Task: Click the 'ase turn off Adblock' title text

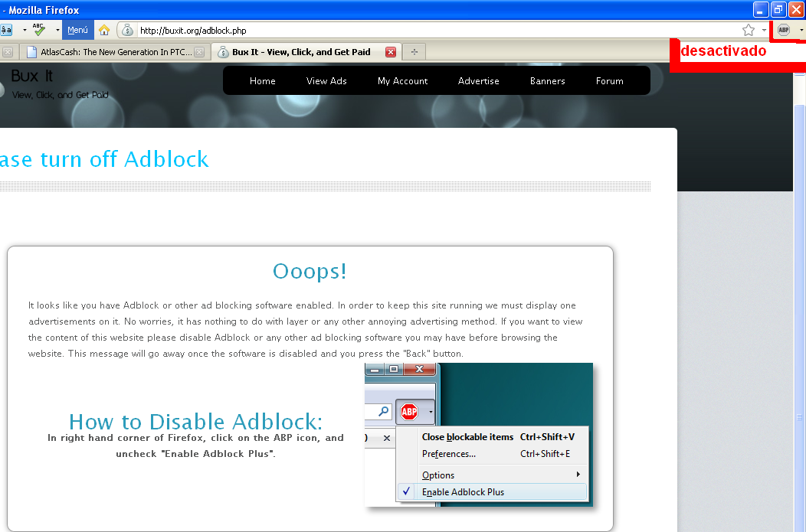Action: click(104, 159)
